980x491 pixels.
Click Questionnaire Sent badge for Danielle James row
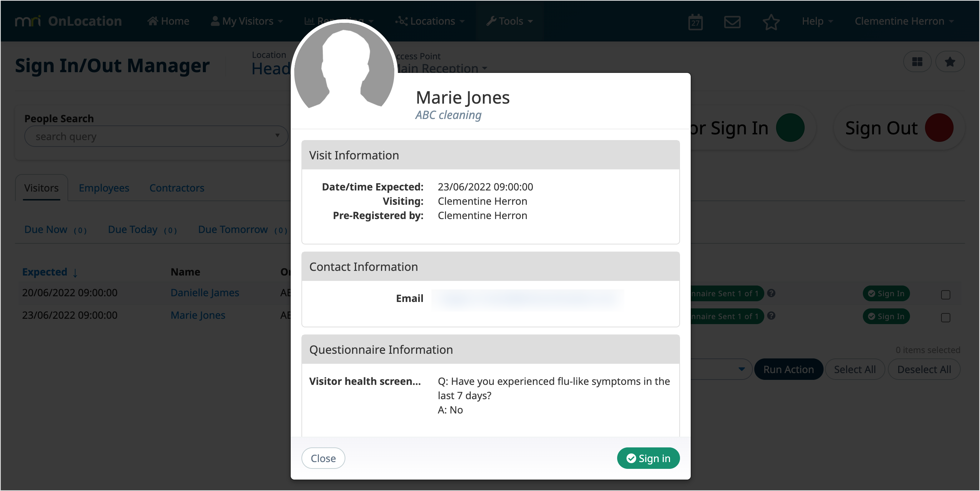[x=727, y=293]
